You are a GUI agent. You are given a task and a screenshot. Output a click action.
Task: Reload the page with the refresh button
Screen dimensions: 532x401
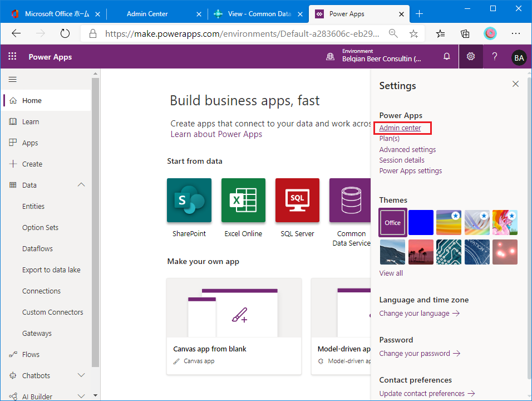65,33
